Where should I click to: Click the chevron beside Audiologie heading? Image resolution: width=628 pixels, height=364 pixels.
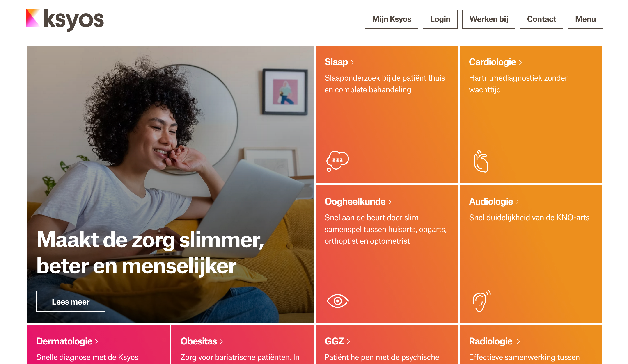pos(517,202)
